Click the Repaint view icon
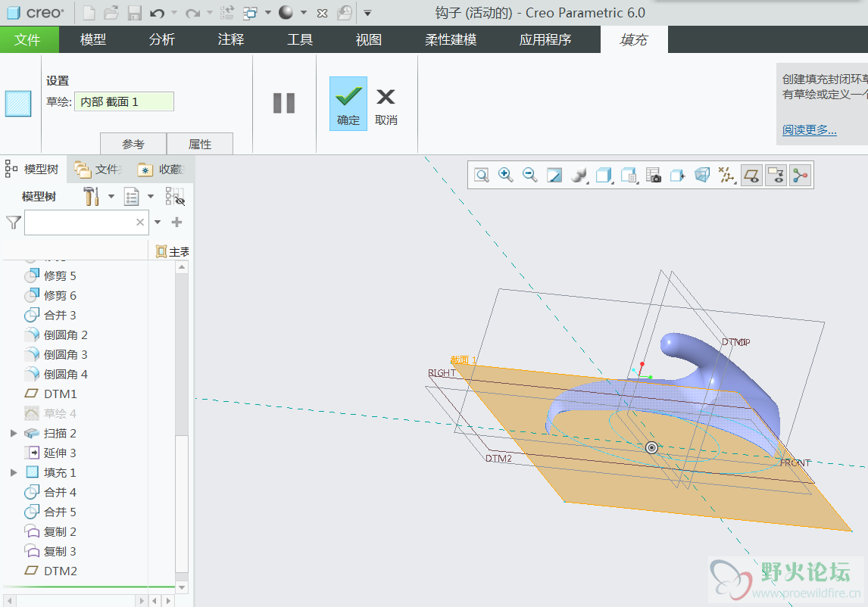 [x=554, y=176]
